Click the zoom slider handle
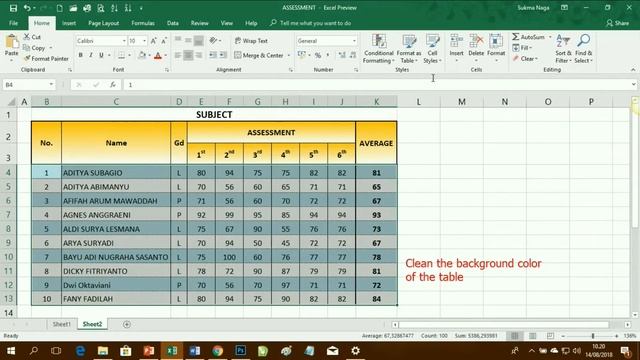Viewport: 640px width, 360px height. tap(593, 336)
